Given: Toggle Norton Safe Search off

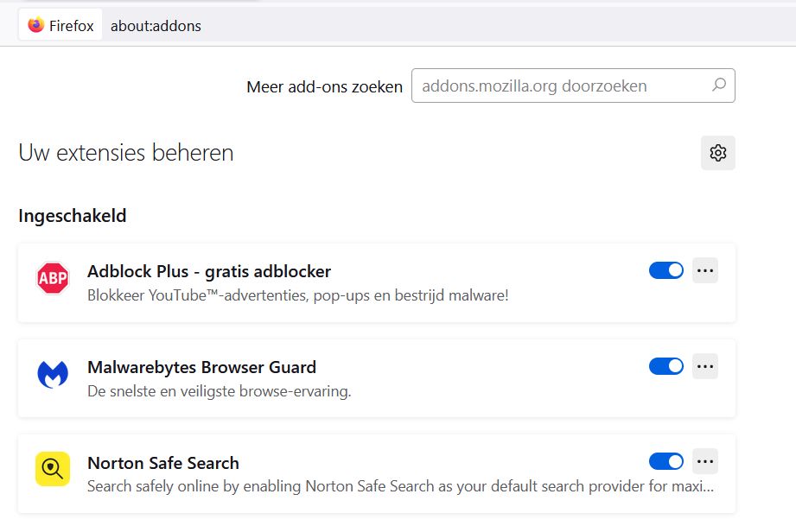Looking at the screenshot, I should click(665, 460).
